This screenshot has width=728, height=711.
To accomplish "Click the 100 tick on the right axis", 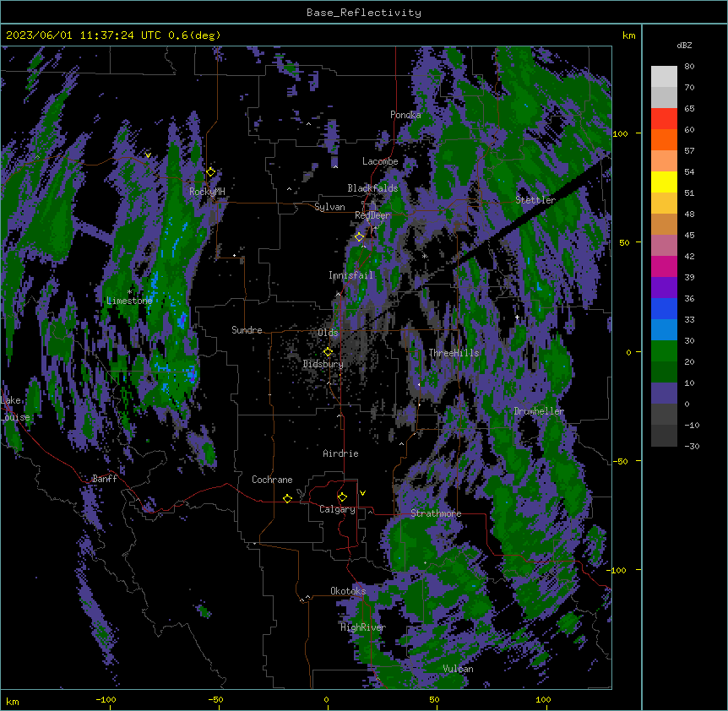I will 620,133.
